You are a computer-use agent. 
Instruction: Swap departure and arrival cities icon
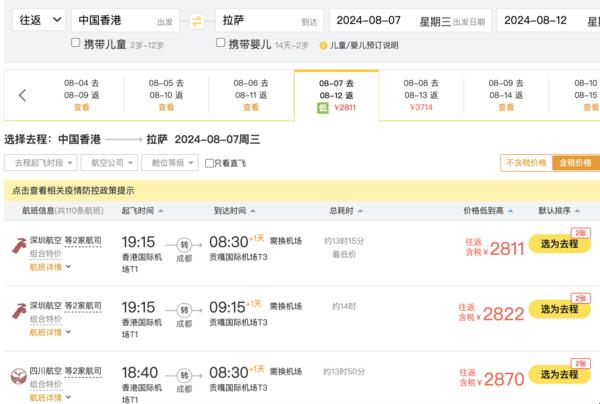pyautogui.click(x=197, y=21)
